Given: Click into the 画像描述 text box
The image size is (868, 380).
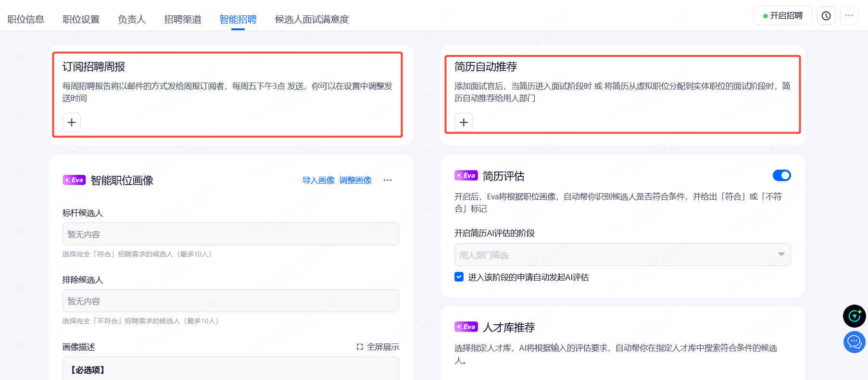Looking at the screenshot, I should 230,369.
